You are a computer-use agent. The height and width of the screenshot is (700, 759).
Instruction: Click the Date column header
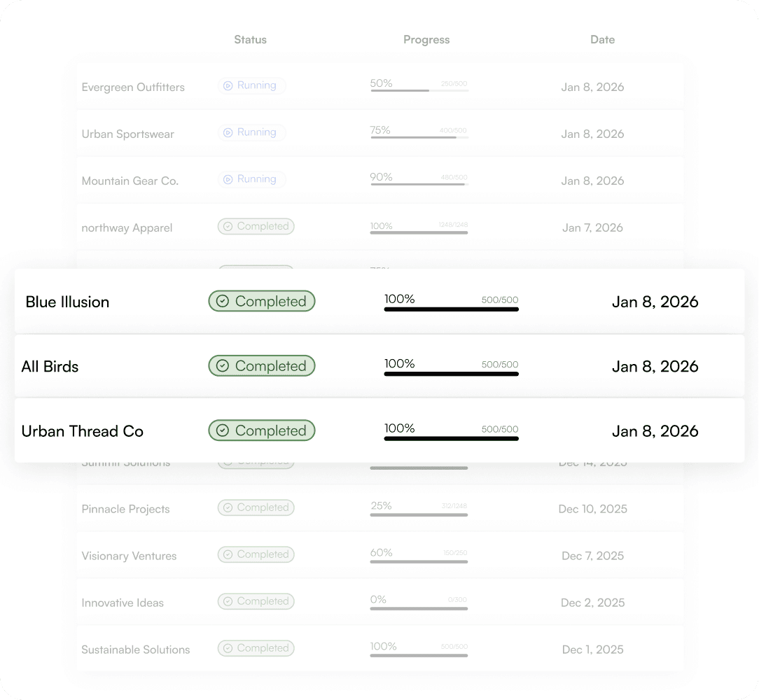(x=603, y=40)
